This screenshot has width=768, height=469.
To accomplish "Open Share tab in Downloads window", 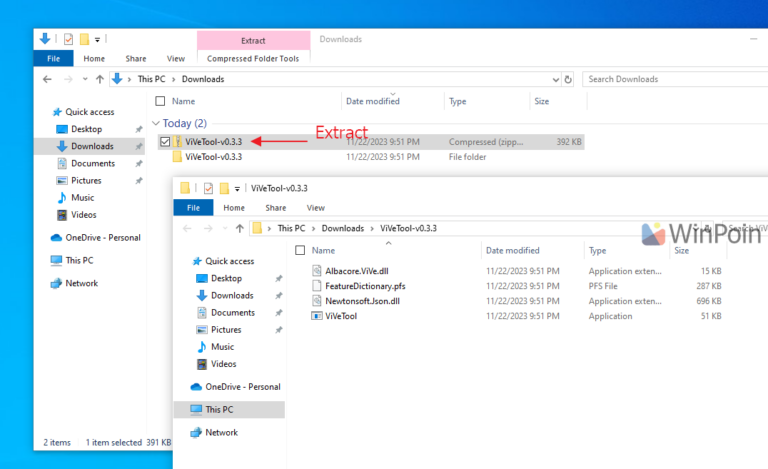I will point(136,58).
